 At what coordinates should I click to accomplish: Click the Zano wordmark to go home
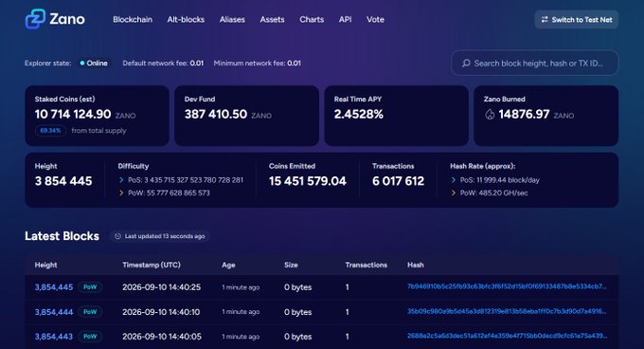pos(67,19)
